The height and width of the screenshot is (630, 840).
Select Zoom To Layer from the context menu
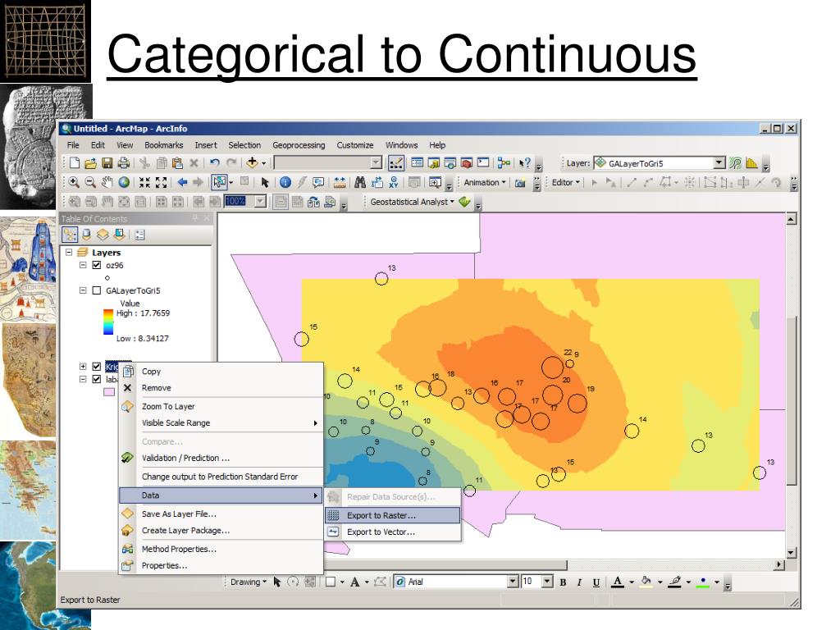click(221, 407)
